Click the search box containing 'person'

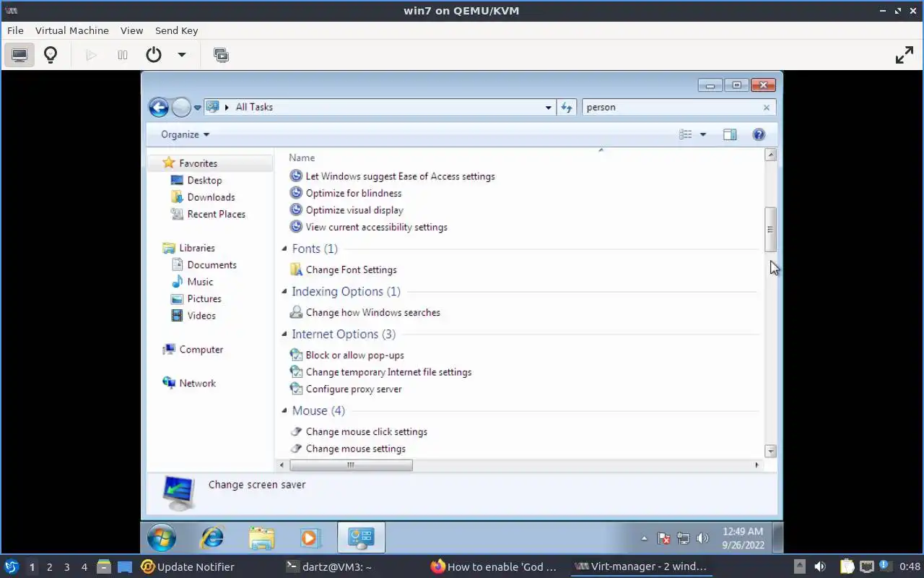click(671, 107)
